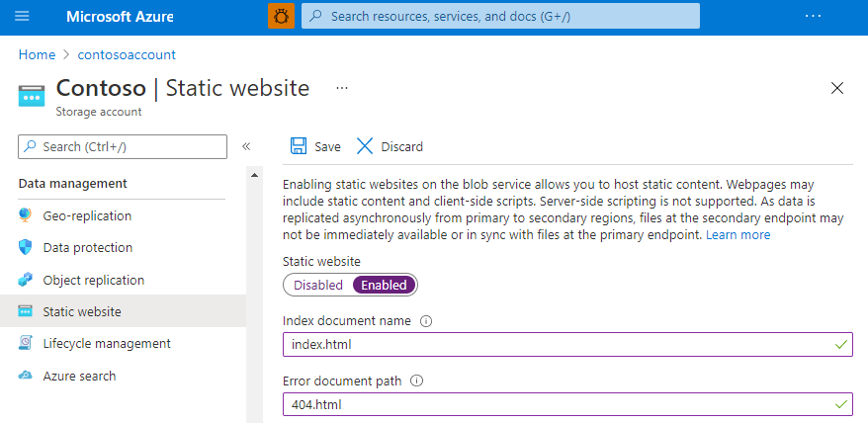Viewport: 868px width, 423px height.
Task: Click the Save disk icon
Action: tap(299, 146)
